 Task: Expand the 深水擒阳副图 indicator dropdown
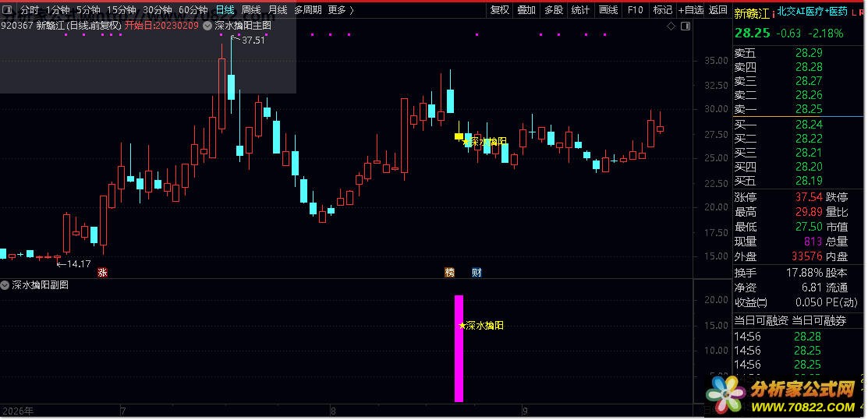coord(5,285)
